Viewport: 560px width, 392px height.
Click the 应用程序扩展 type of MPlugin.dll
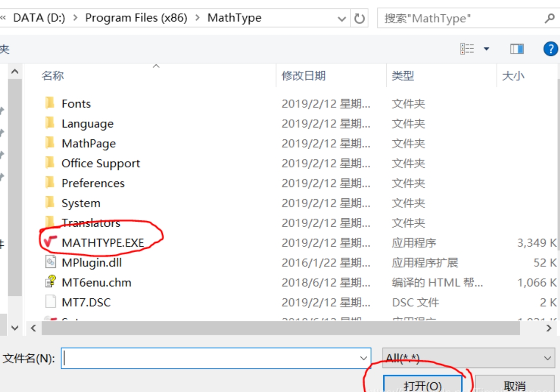coord(425,263)
